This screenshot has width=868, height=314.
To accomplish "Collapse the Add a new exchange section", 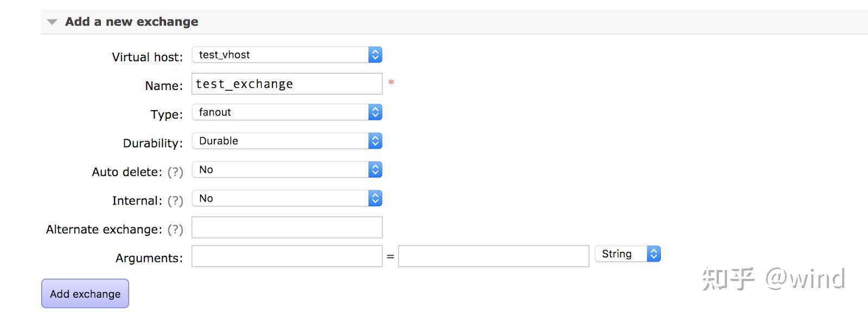I will pos(52,22).
